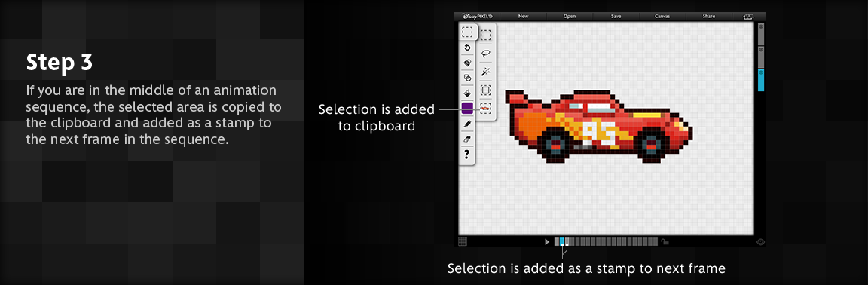Open the Canvas menu
This screenshot has width=868, height=285.
pyautogui.click(x=662, y=16)
